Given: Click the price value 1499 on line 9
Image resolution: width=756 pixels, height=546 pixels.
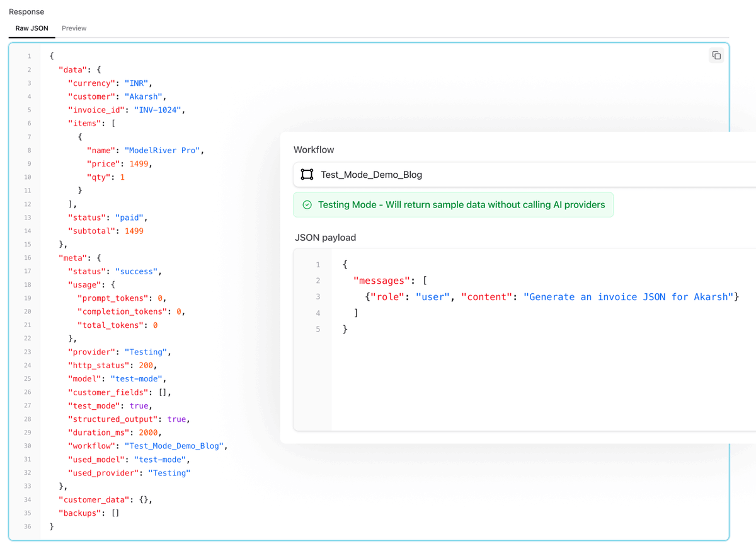Looking at the screenshot, I should [139, 163].
